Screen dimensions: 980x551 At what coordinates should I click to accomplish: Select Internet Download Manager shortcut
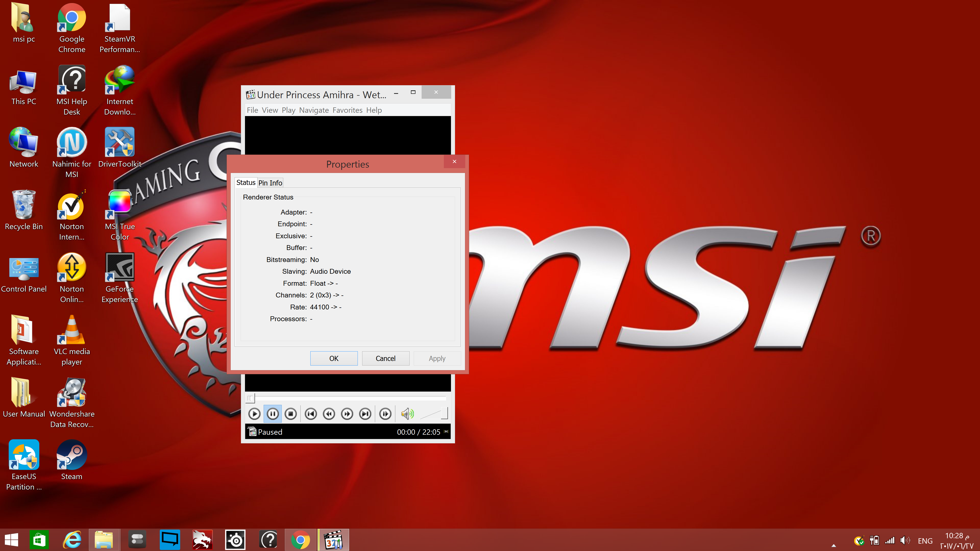(119, 91)
